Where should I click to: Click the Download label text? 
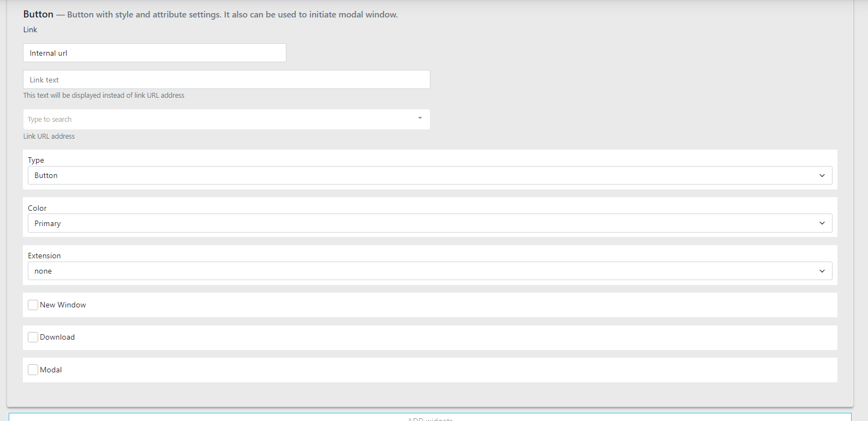click(57, 337)
